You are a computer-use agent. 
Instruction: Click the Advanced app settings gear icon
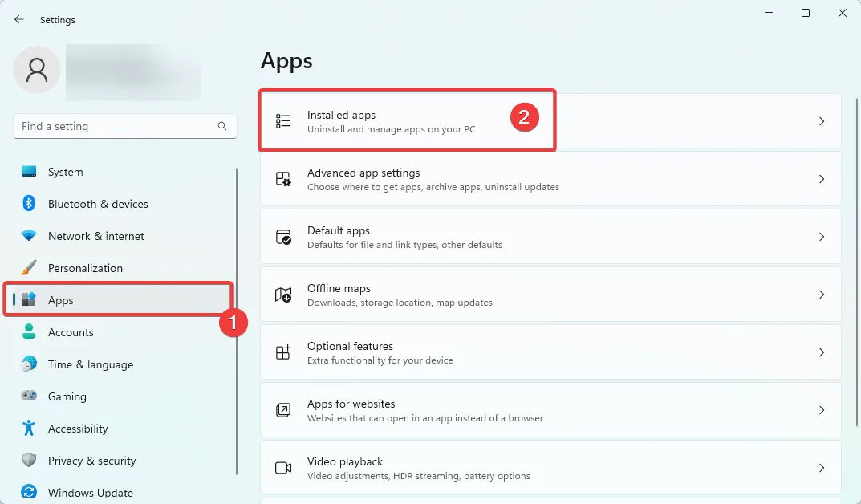point(283,179)
